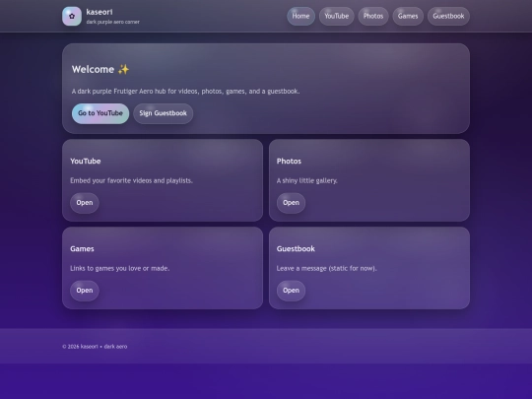Open the Games nav tab
The height and width of the screenshot is (399, 532).
408,17
